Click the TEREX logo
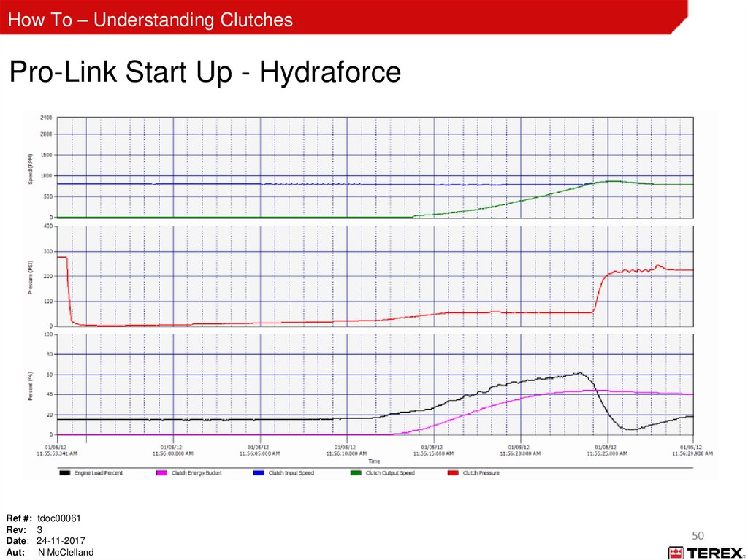 (706, 553)
